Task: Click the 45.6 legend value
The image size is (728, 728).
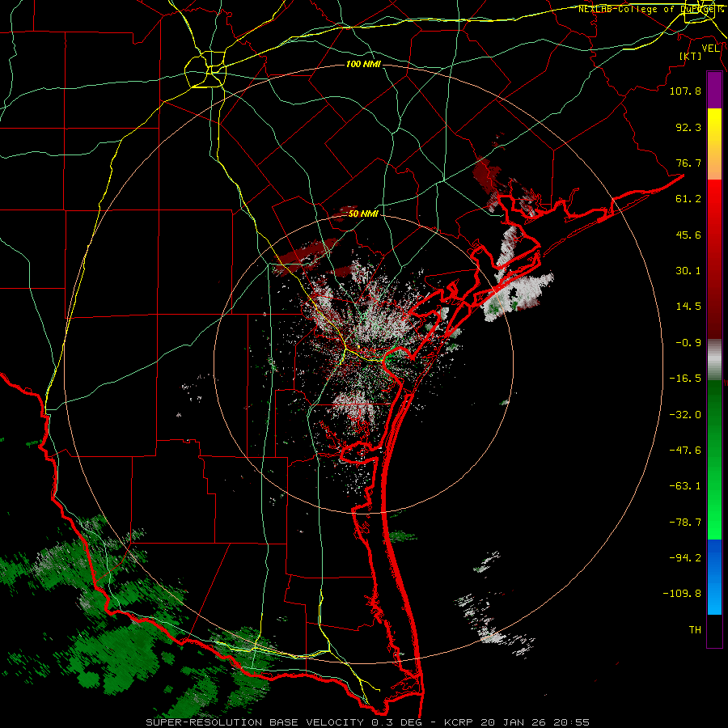Action: pyautogui.click(x=688, y=235)
